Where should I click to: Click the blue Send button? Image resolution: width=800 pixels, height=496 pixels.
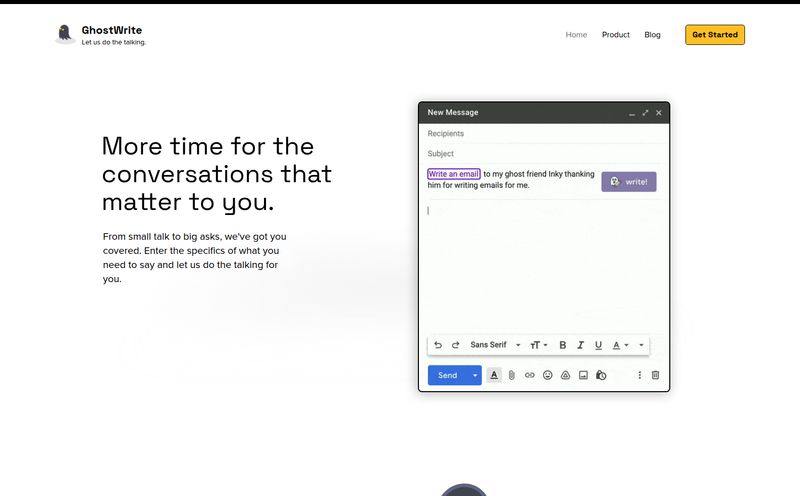pyautogui.click(x=447, y=376)
